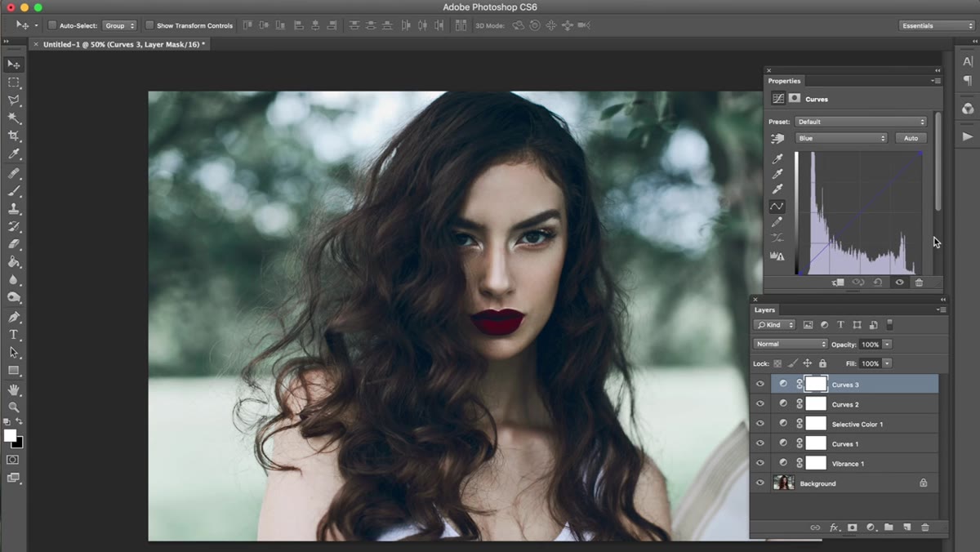The image size is (980, 552).
Task: Click the Auto button in Curves
Action: pos(911,138)
